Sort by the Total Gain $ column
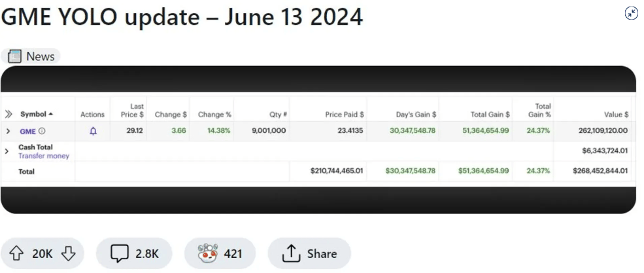This screenshot has width=644, height=273. point(490,115)
